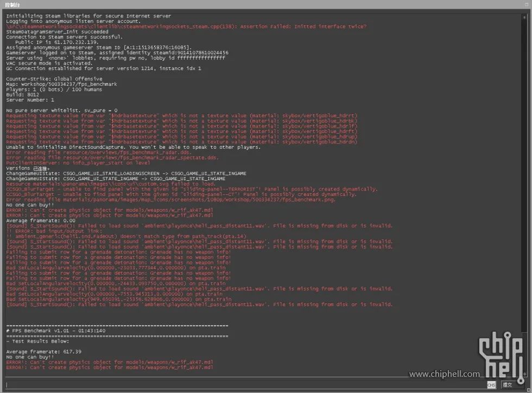This screenshot has height=393, width=532.
Task: Click the 'Connection to Steam servers successful' line
Action: [x=65, y=37]
